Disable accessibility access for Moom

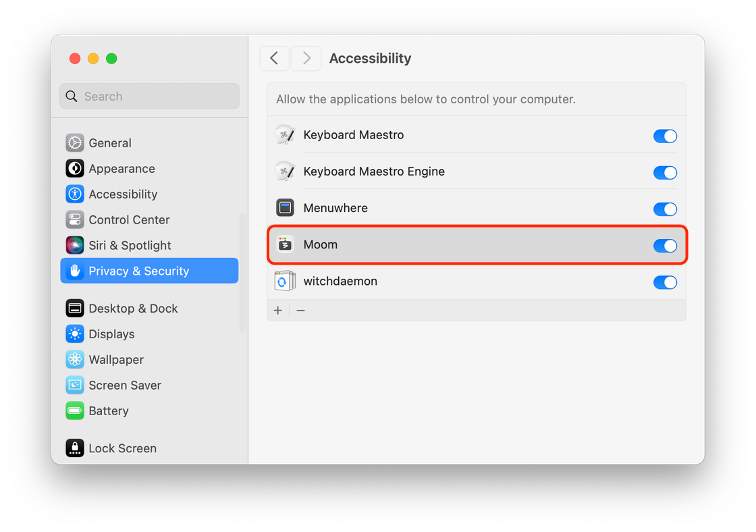(665, 246)
